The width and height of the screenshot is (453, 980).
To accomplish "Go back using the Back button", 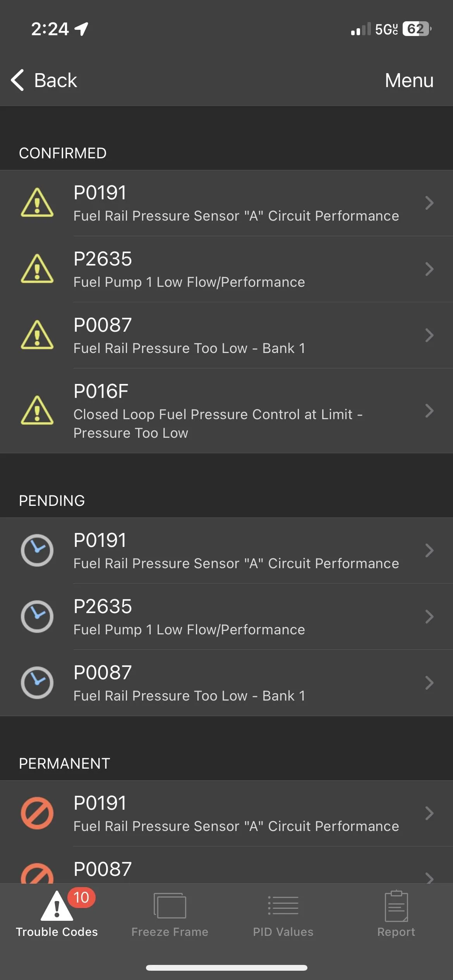I will tap(44, 81).
